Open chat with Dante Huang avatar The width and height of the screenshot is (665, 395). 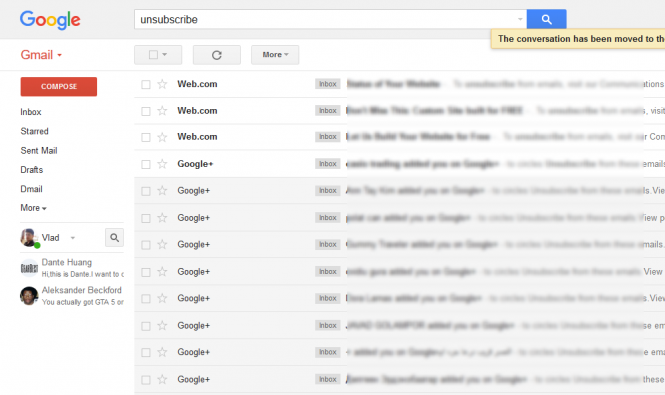click(x=29, y=268)
